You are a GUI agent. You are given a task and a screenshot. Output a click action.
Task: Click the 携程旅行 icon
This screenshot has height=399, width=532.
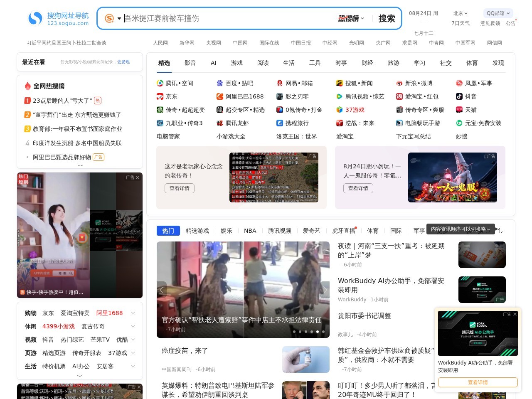tap(280, 123)
